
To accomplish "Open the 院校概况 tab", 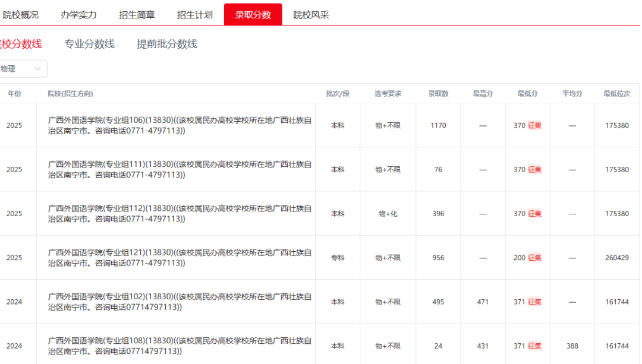I will [20, 15].
